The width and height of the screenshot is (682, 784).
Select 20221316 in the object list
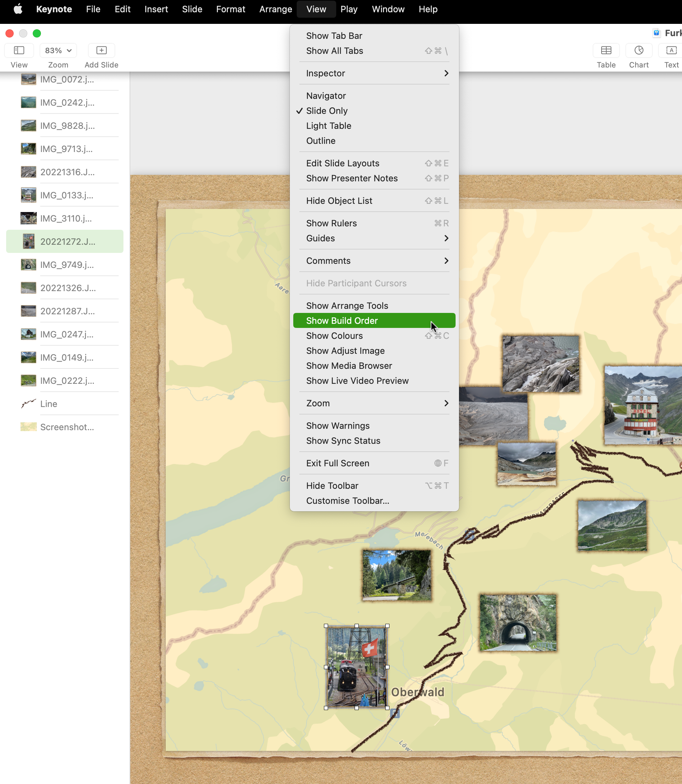click(x=65, y=172)
